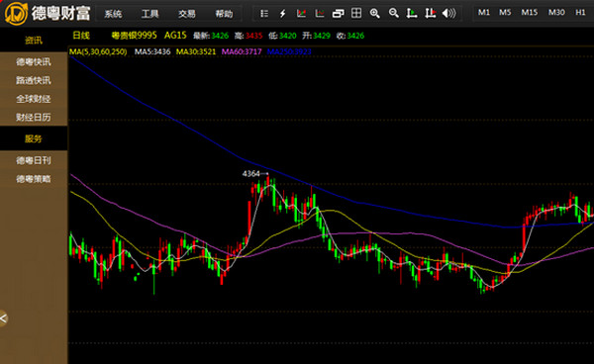Switch to M1 timeframe

(x=484, y=13)
